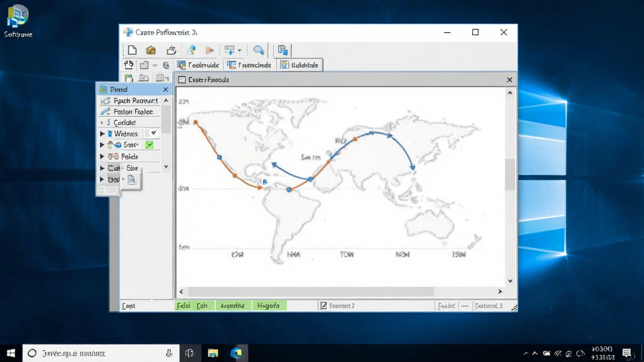Click the copy pages icon beside the magnifier
Viewport: 644px width, 362px height.
282,50
